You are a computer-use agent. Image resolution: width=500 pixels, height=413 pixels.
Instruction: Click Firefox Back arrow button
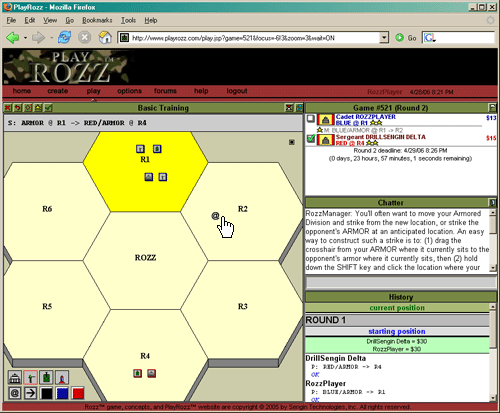pos(13,38)
